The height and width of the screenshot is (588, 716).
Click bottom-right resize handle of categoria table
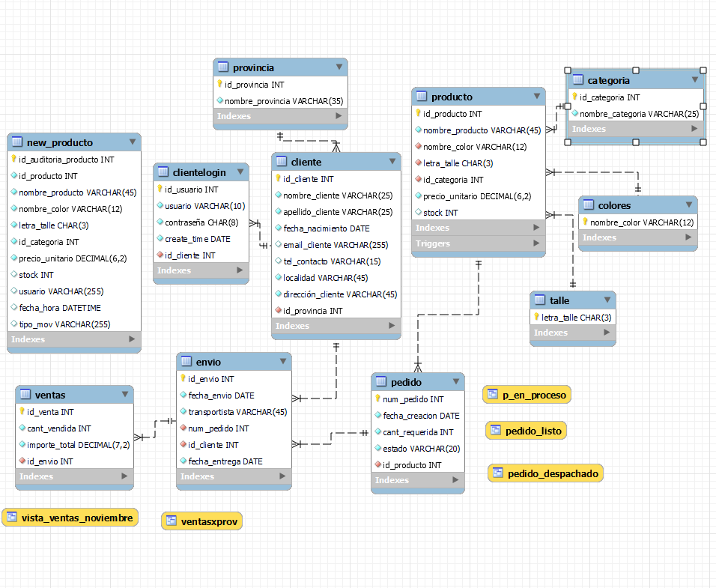pos(703,142)
